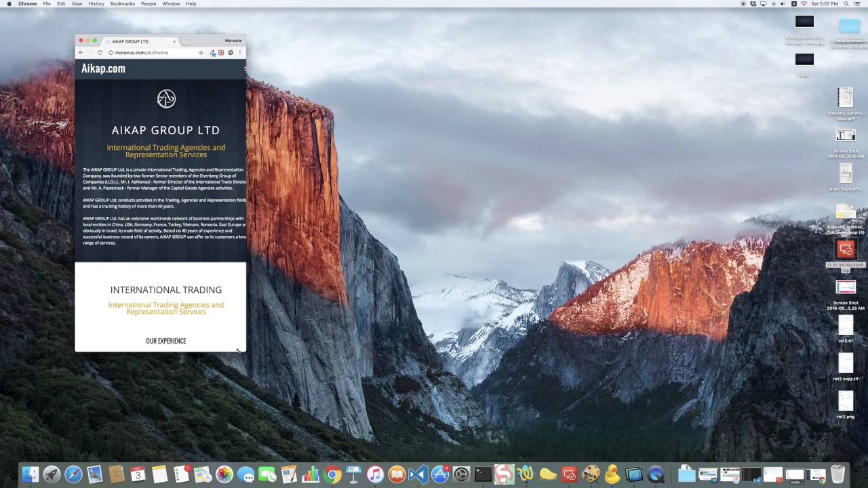View site info icon in address bar
868x488 pixels.
(111, 52)
